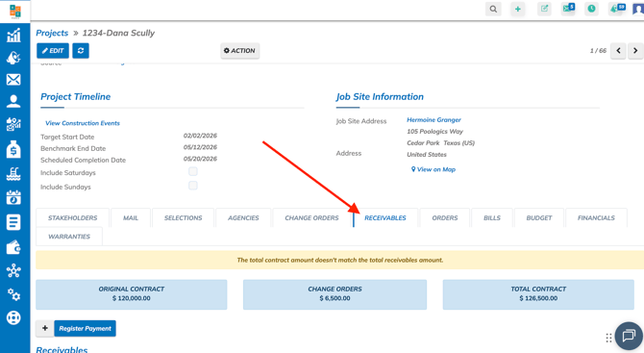This screenshot has height=353, width=644.
Task: Click the app logo at top left
Action: pos(15,12)
